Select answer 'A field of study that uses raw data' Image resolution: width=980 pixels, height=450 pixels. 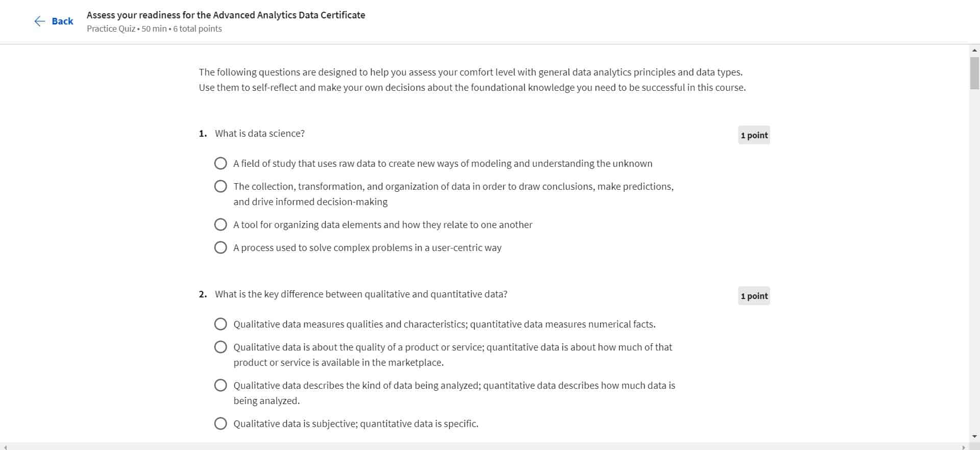tap(220, 163)
